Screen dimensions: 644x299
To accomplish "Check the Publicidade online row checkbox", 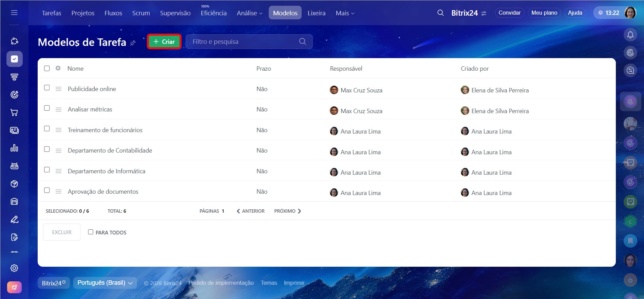I will (x=47, y=88).
